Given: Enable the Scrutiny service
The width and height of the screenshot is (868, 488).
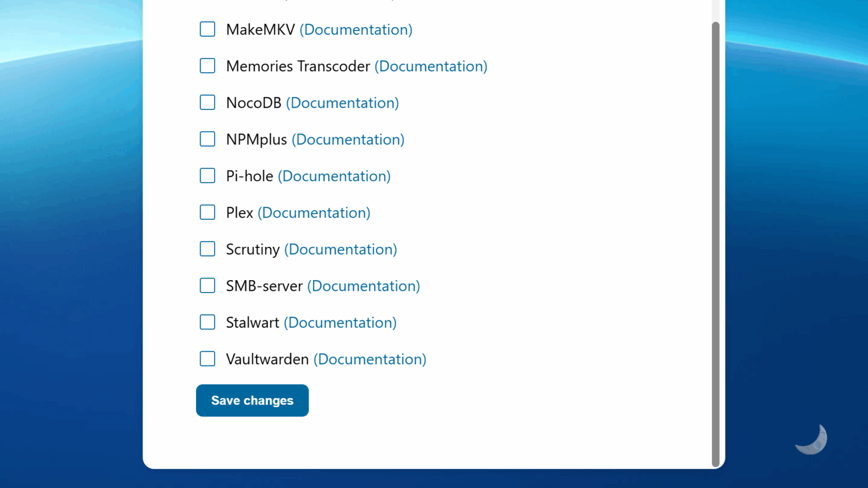Looking at the screenshot, I should click(x=207, y=249).
